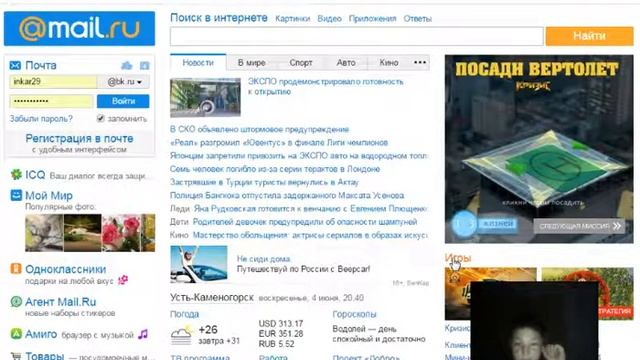Screen dimensions: 640x360
Task: Open the @bk.ru domain dropdown
Action: [x=124, y=82]
